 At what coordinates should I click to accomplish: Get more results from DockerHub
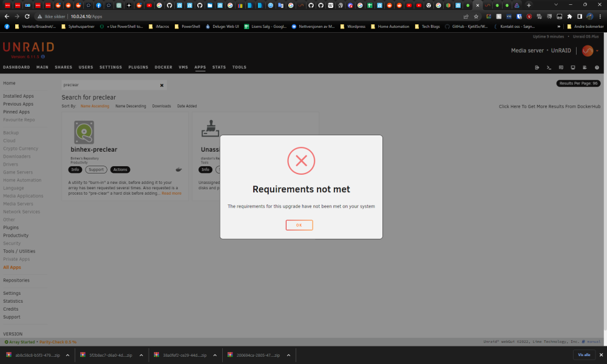click(x=549, y=106)
